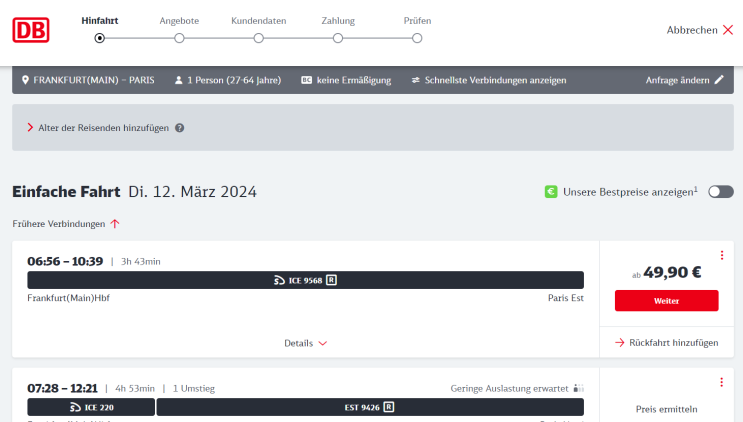The image size is (743, 422).
Task: Click the EST 9426 train segment
Action: 370,407
